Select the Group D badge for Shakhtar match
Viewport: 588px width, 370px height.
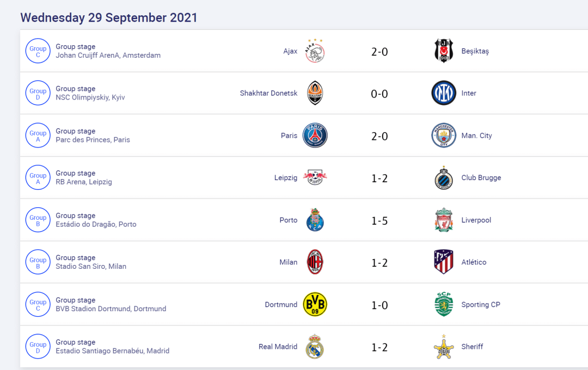pos(38,93)
